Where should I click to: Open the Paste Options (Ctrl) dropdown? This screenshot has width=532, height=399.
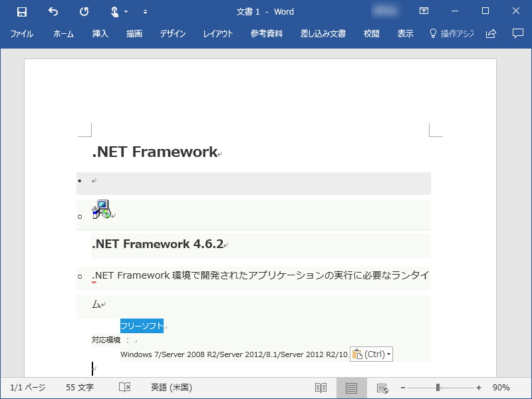pyautogui.click(x=370, y=354)
